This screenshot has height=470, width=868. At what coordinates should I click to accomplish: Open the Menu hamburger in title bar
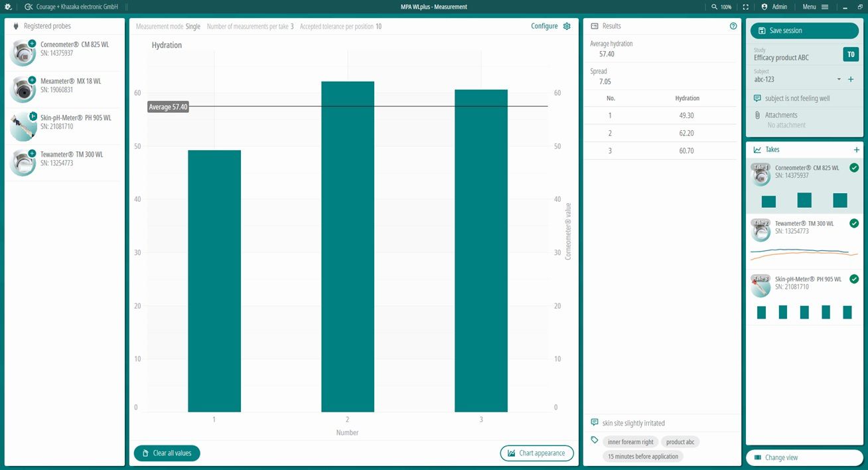pyautogui.click(x=816, y=7)
